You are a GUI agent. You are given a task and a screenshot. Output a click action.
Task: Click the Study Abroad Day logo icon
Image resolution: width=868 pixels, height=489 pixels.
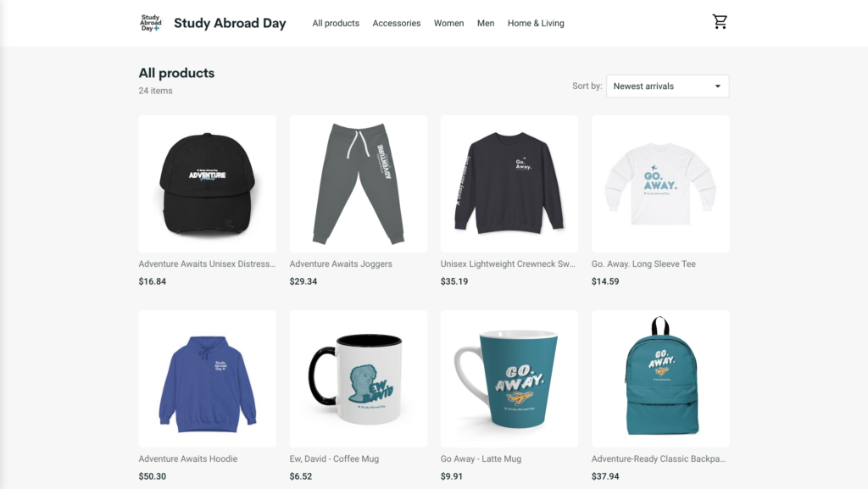[x=151, y=23]
